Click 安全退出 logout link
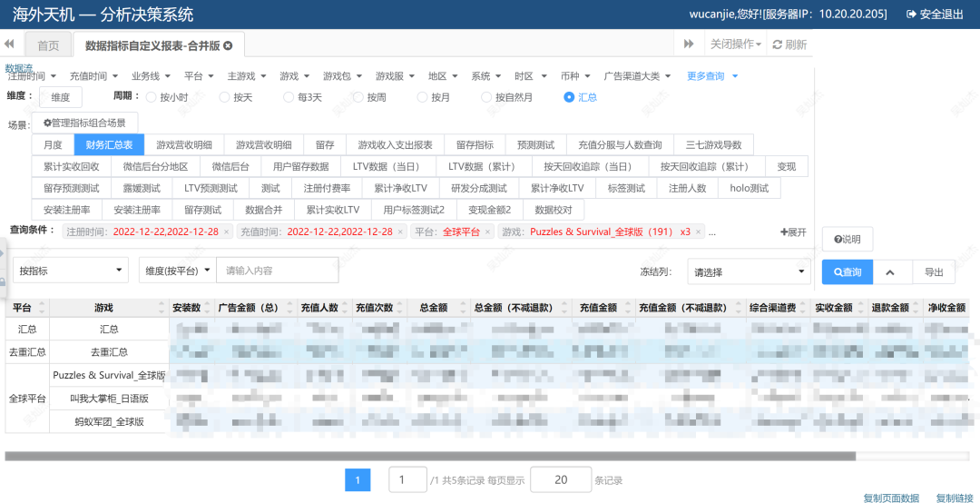This screenshot has height=503, width=980. (x=935, y=14)
